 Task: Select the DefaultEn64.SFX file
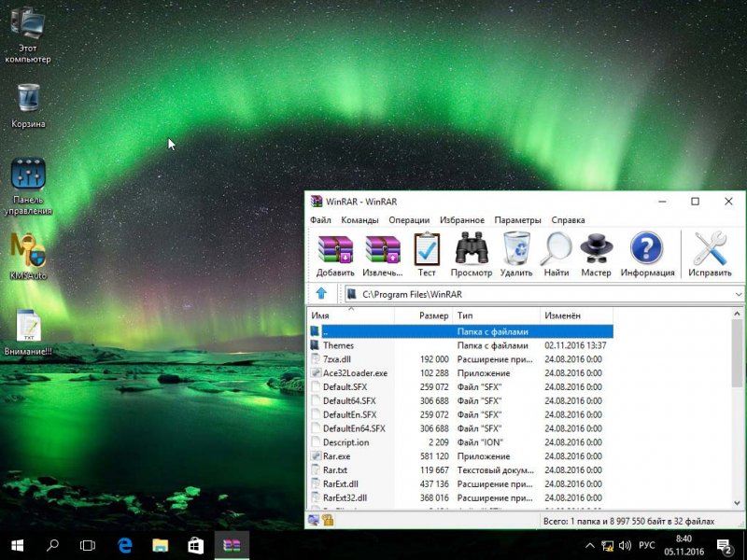click(460, 428)
